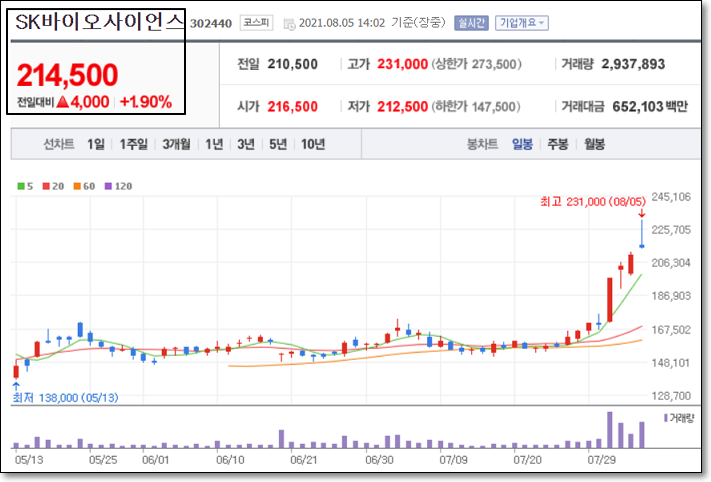Click the green 5-day moving average swatch
The height and width of the screenshot is (482, 711).
[21, 186]
